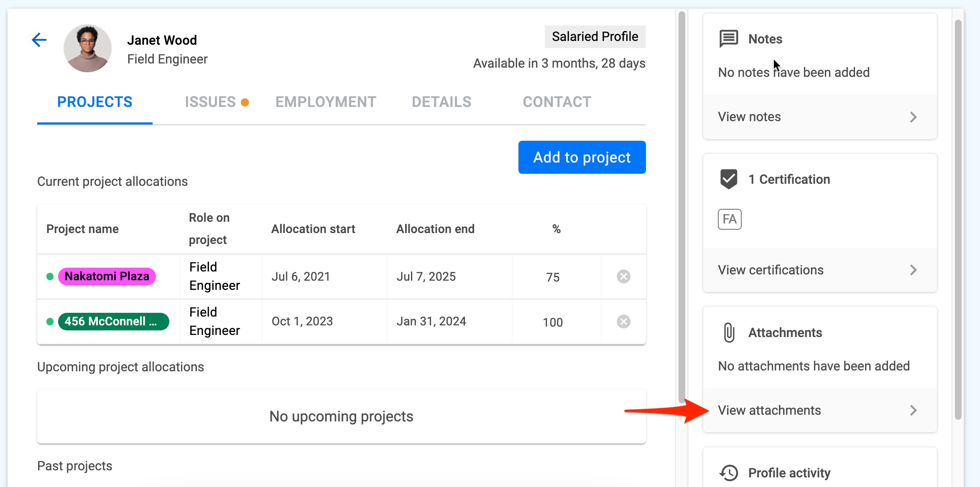Expand View certifications chevron

click(x=914, y=270)
